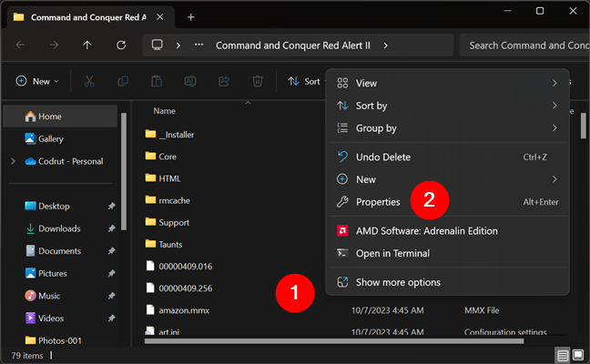Click the Copy icon in toolbar
Image resolution: width=590 pixels, height=364 pixels.
pos(123,81)
